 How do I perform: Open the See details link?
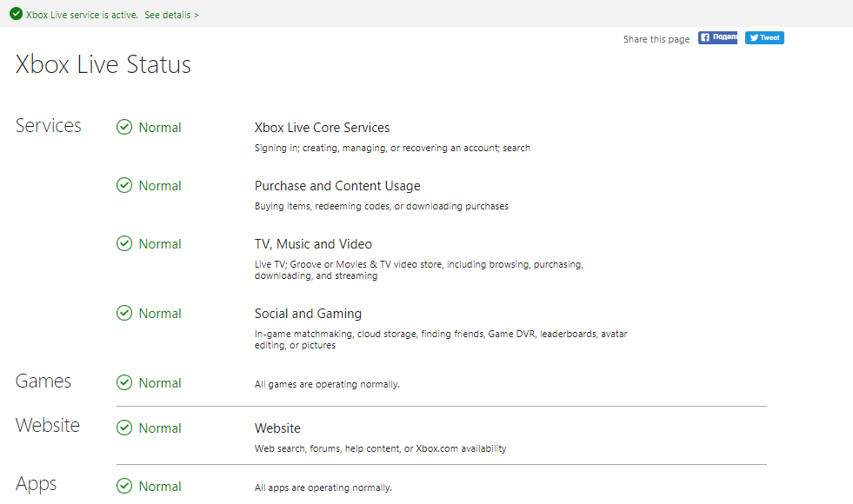[171, 16]
